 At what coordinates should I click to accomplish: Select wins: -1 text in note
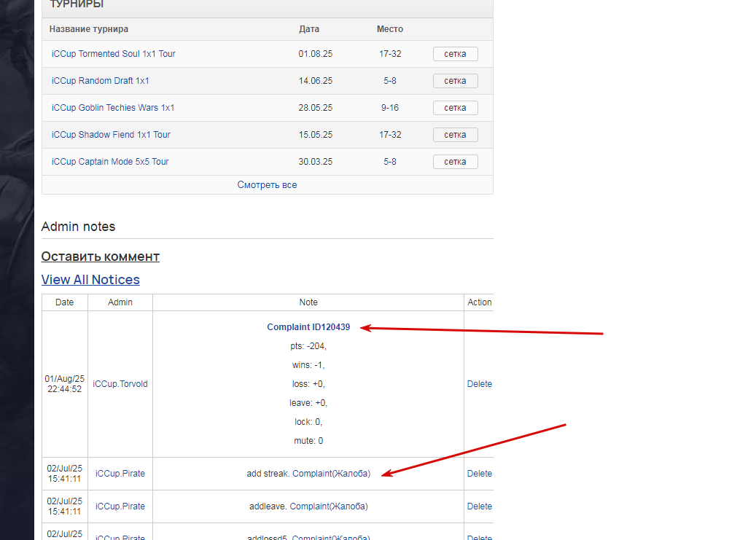[x=308, y=365]
